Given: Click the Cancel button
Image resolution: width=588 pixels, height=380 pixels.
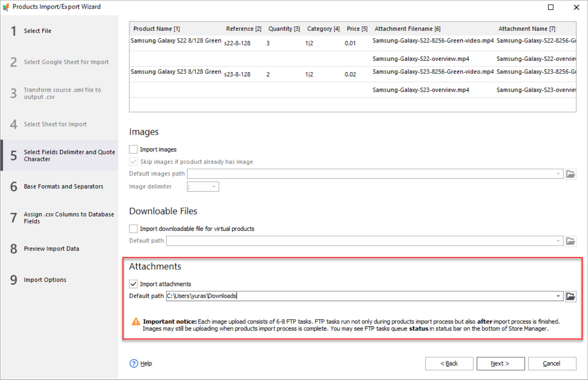Looking at the screenshot, I should [x=552, y=363].
